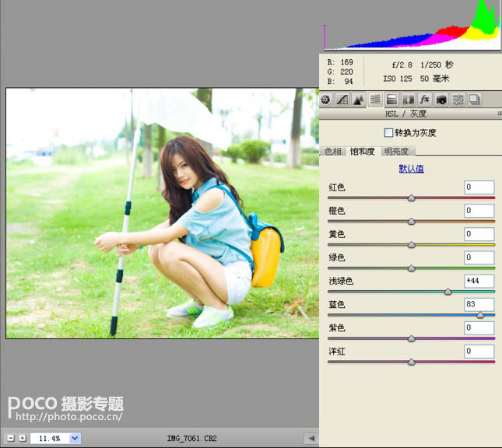Open the Tone Curve panel icon
The width and height of the screenshot is (502, 448).
tap(342, 100)
